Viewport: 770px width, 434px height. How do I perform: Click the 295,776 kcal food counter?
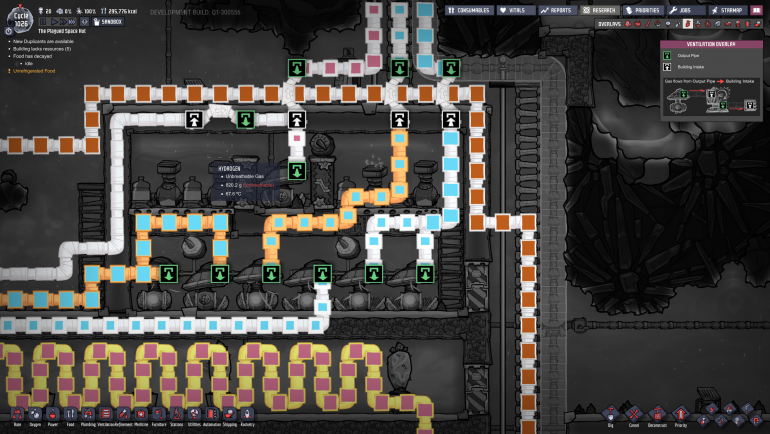[119, 11]
